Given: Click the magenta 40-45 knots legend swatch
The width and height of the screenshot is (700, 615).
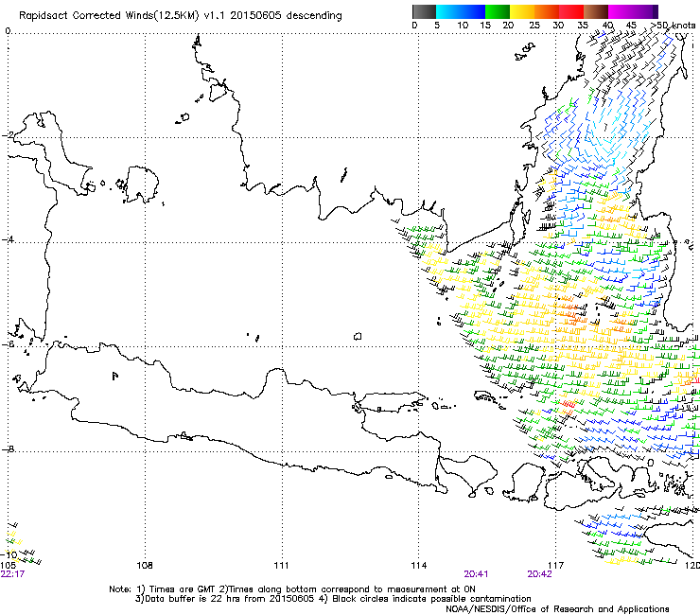Looking at the screenshot, I should 621,11.
